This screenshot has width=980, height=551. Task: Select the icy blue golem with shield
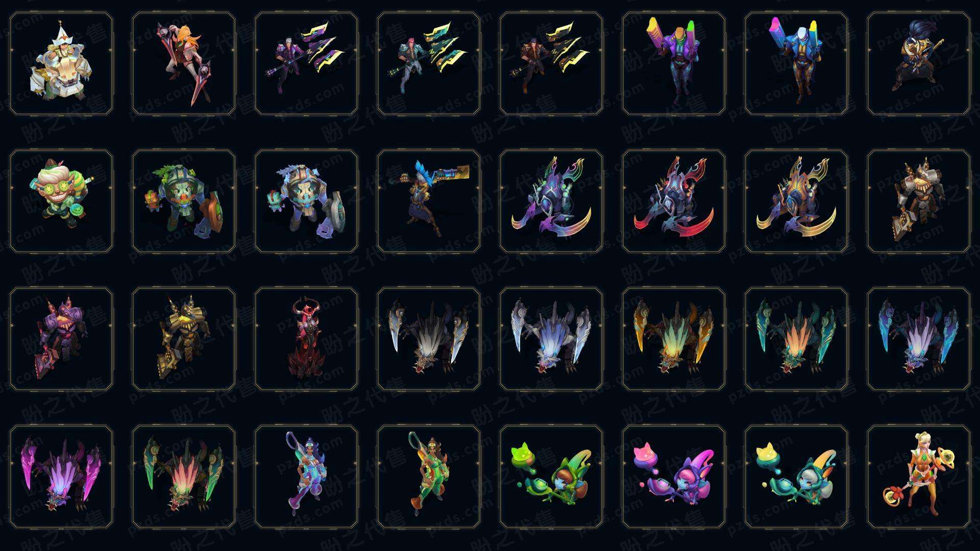click(306, 201)
